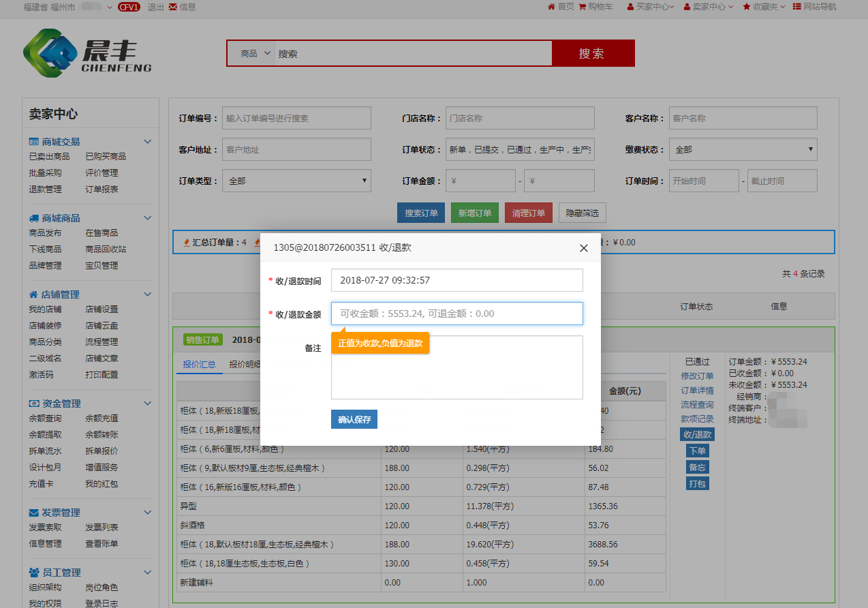Close the 收/退款 dialog with X
The height and width of the screenshot is (608, 868).
583,248
